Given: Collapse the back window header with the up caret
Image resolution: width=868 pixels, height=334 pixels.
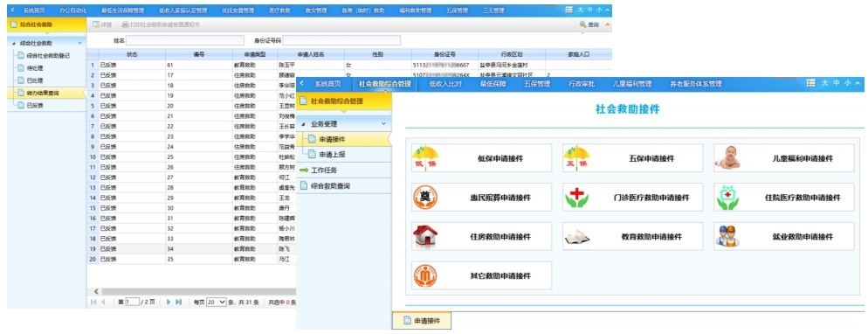Looking at the screenshot, I should pos(608,10).
